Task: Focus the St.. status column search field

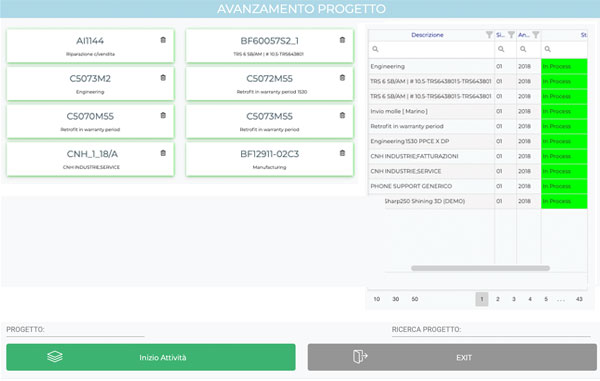Action: (x=564, y=49)
